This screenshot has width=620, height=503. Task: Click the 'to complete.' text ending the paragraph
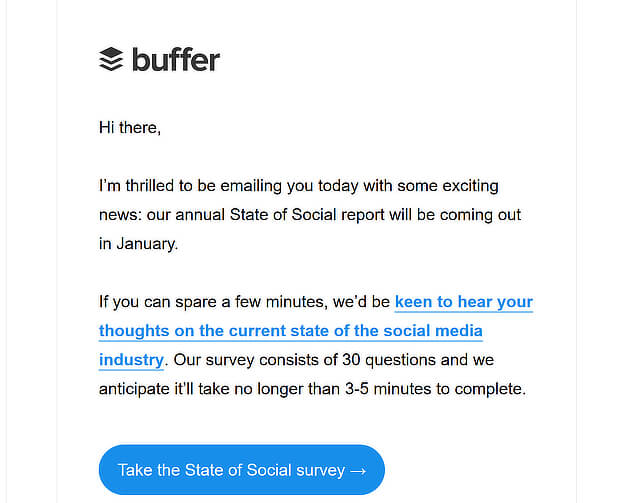[x=481, y=389]
